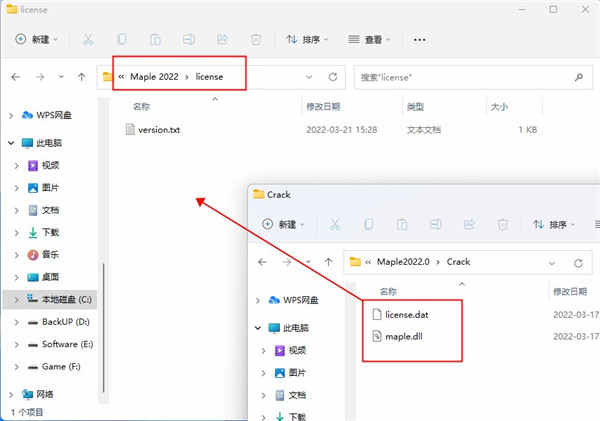Viewport: 600px width, 421px height.
Task: Select license breadcrumb in address bar
Action: pos(209,77)
